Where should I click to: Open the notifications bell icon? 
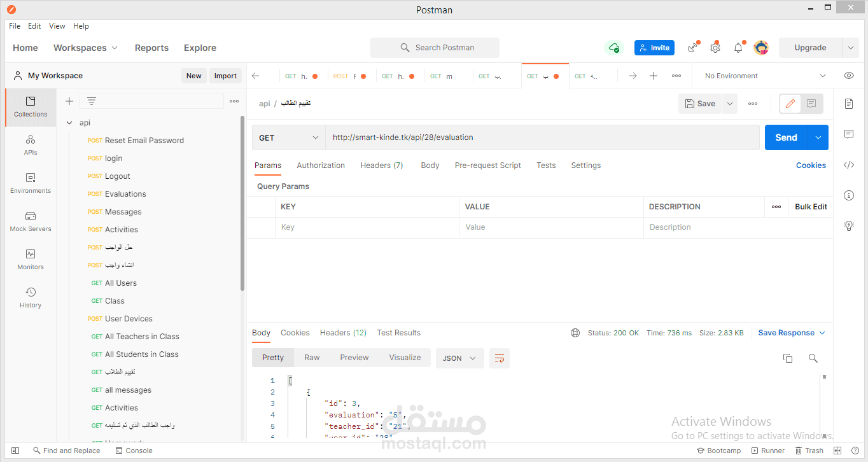738,48
